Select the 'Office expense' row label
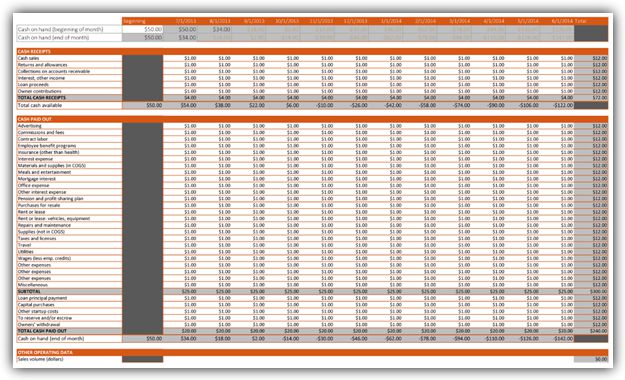625x380 pixels. pyautogui.click(x=33, y=185)
